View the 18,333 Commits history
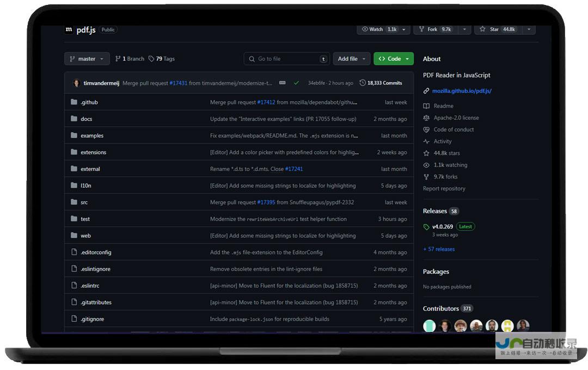The width and height of the screenshot is (588, 370). point(381,83)
